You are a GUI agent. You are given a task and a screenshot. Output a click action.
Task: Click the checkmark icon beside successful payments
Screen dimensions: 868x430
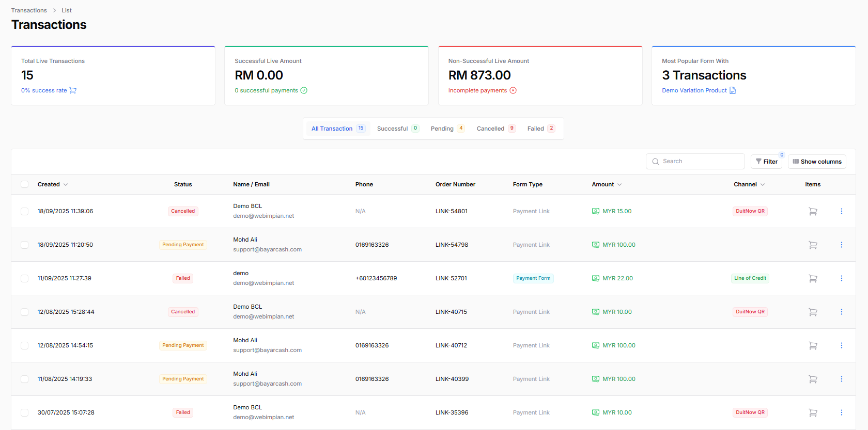click(304, 90)
